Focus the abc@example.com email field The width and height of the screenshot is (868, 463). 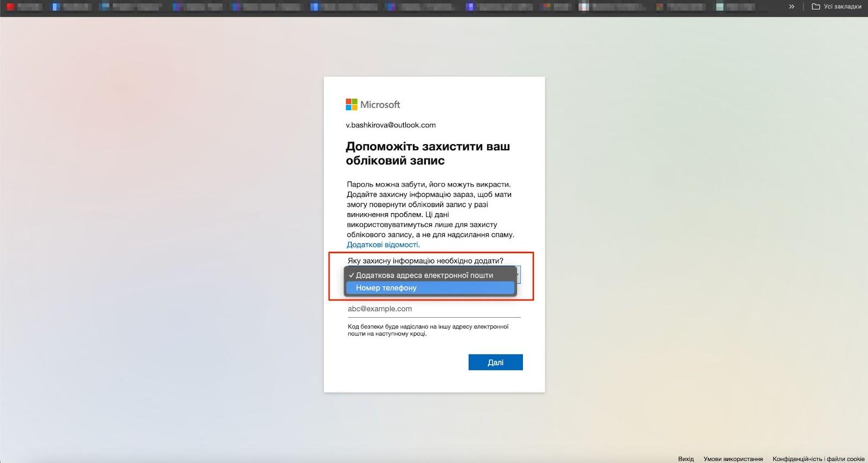pos(434,309)
